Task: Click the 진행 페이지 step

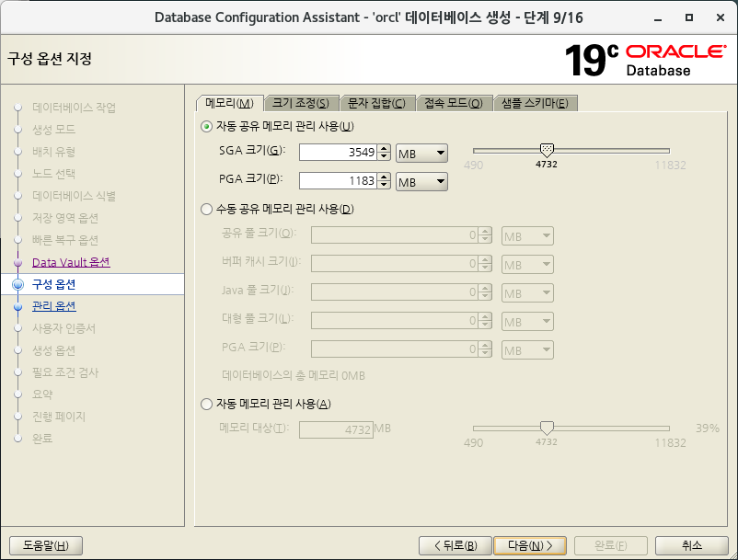Action: [x=59, y=417]
